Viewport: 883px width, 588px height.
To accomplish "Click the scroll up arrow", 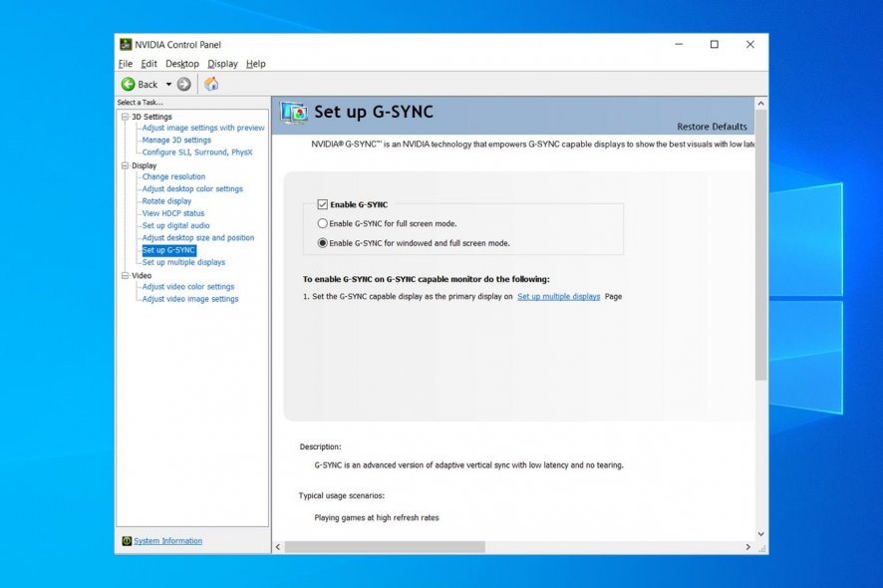I will pyautogui.click(x=760, y=104).
